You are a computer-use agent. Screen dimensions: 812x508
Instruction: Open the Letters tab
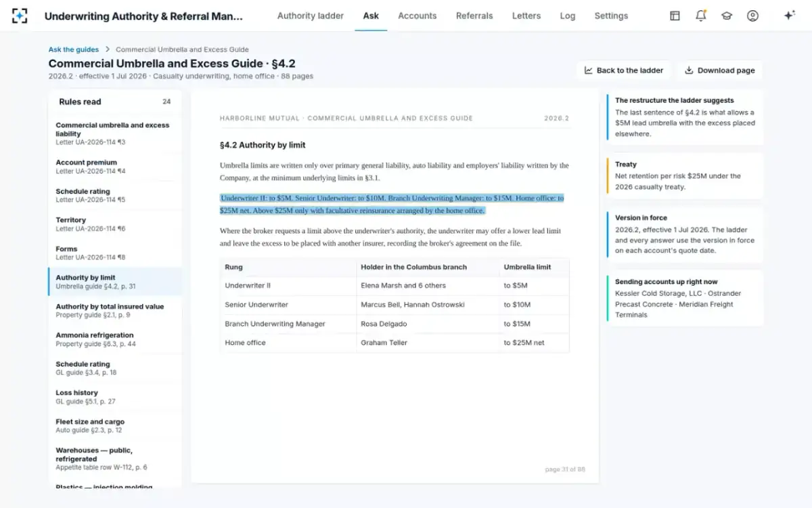tap(526, 16)
